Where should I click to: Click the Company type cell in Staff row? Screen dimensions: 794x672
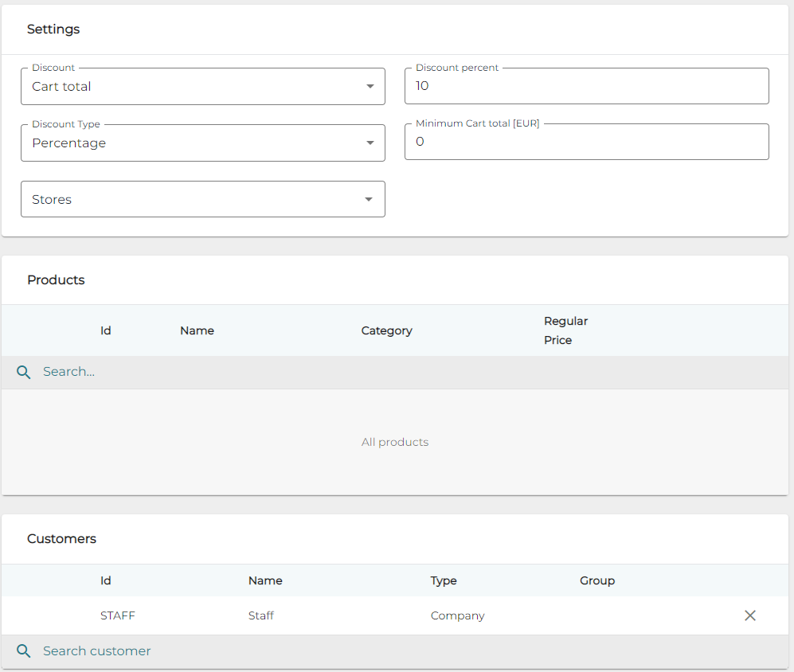click(457, 615)
